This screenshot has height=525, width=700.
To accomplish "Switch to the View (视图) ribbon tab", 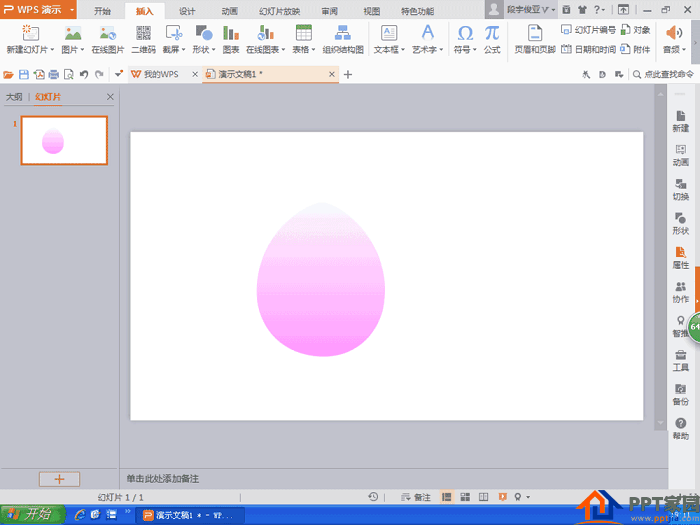I will pos(371,11).
